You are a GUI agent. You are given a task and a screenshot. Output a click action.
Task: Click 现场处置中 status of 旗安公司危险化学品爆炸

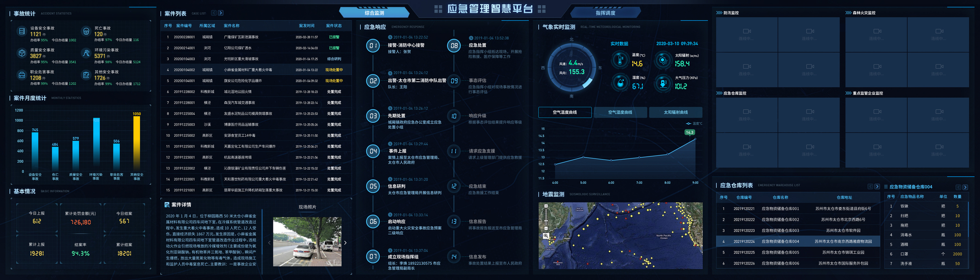point(334,81)
